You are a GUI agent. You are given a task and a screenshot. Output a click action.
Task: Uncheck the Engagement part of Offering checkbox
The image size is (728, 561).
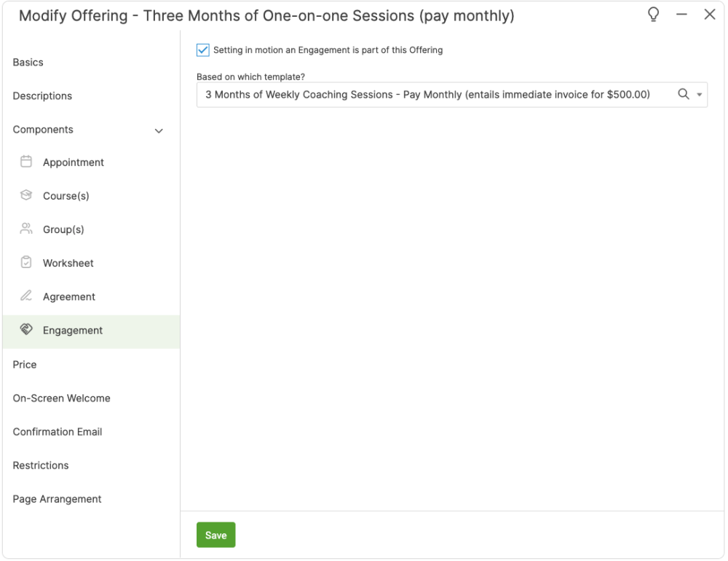pos(203,50)
